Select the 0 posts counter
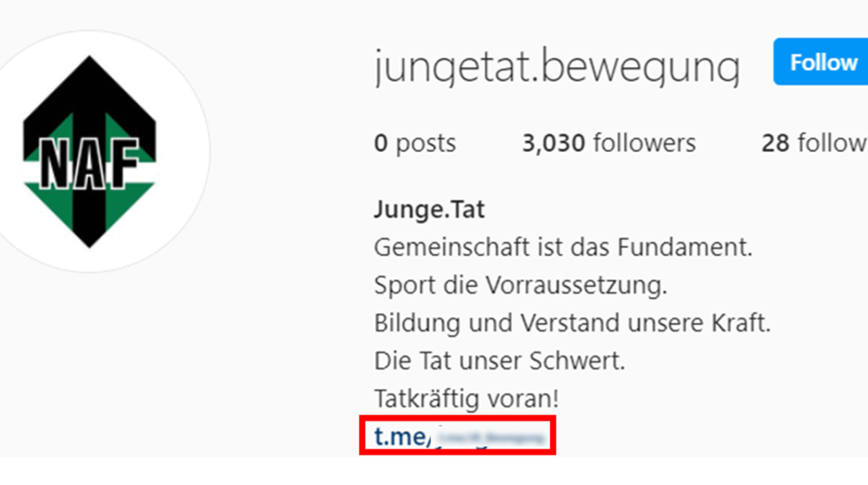This screenshot has height=485, width=868. [x=415, y=144]
